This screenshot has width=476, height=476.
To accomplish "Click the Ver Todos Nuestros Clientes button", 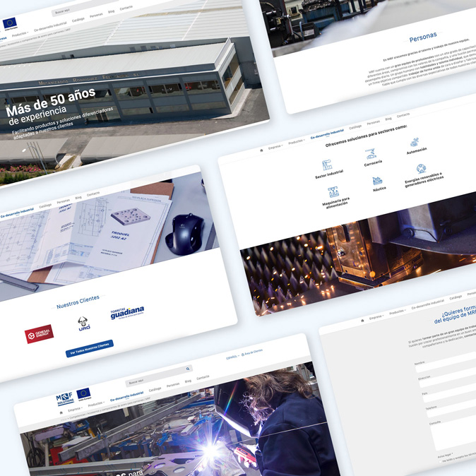I will (90, 348).
